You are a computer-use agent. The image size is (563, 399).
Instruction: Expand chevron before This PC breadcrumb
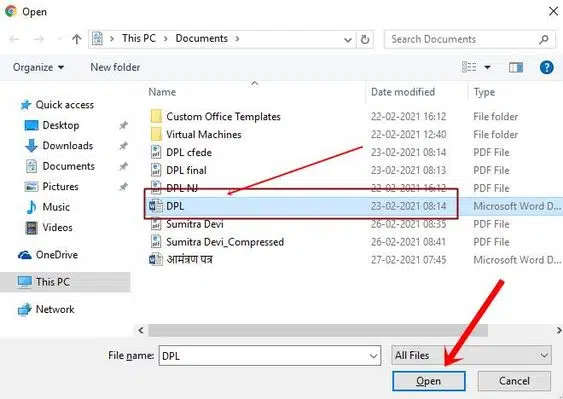point(112,39)
